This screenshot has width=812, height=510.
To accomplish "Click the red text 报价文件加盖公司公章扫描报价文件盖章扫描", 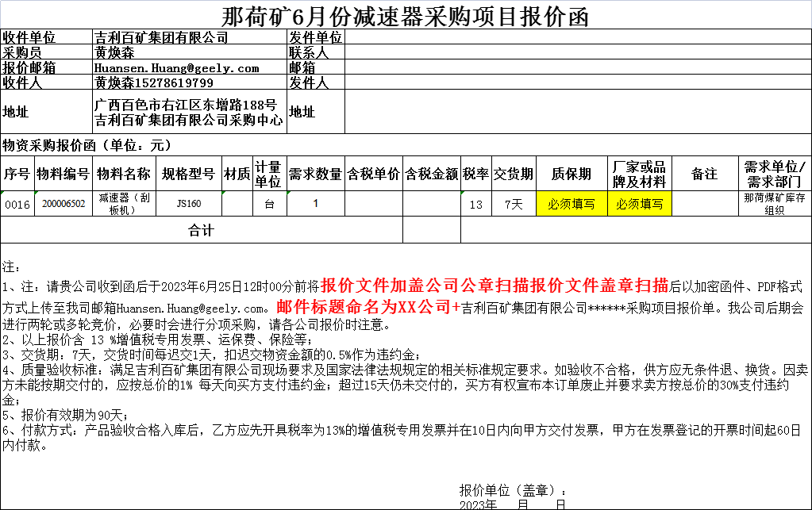I will [x=495, y=285].
